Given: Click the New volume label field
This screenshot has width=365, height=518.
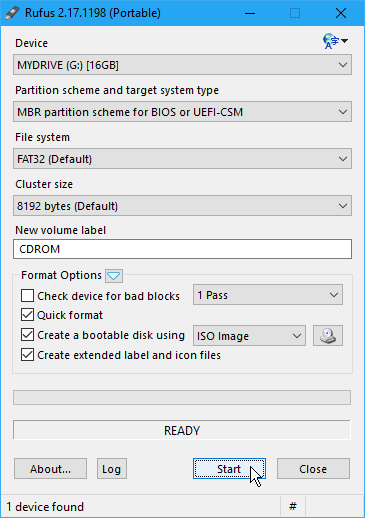Looking at the screenshot, I should [182, 249].
